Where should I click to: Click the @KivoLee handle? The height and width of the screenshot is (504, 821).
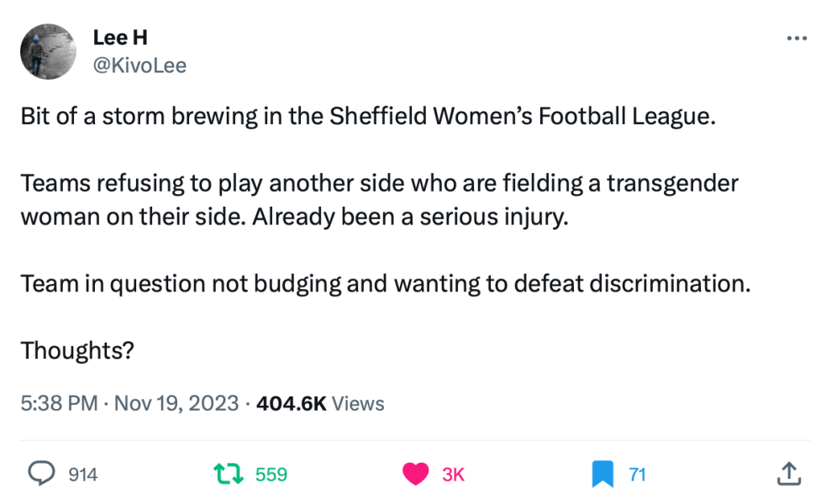pyautogui.click(x=139, y=65)
